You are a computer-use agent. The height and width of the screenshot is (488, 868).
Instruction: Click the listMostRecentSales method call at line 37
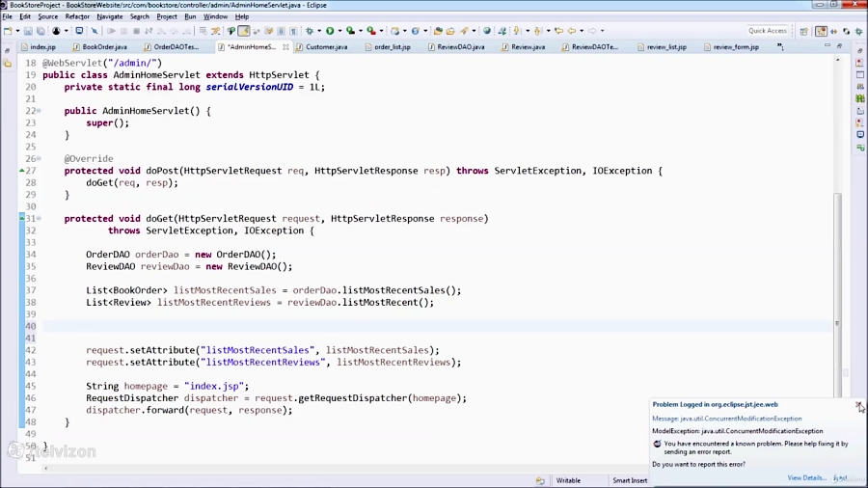point(401,290)
